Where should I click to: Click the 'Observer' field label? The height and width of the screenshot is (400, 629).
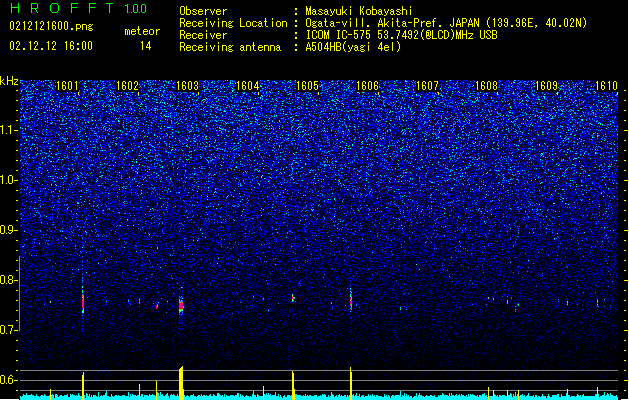[x=203, y=11]
